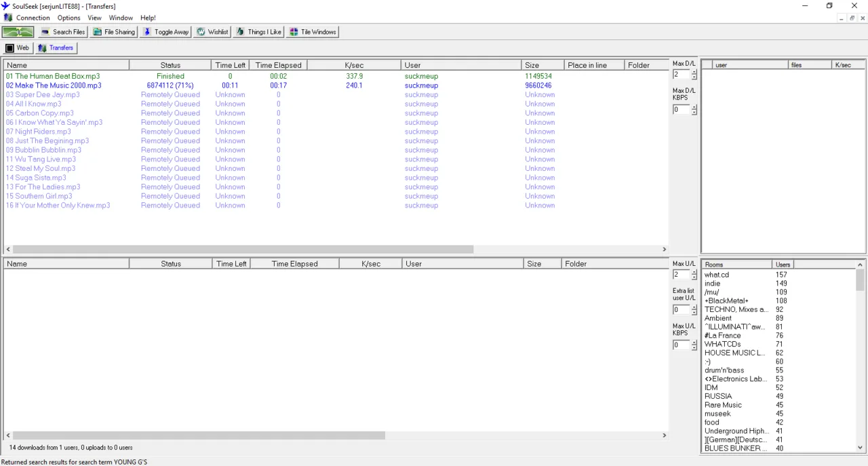Select the 03 Super Dee Jay.mp3 row

point(43,95)
